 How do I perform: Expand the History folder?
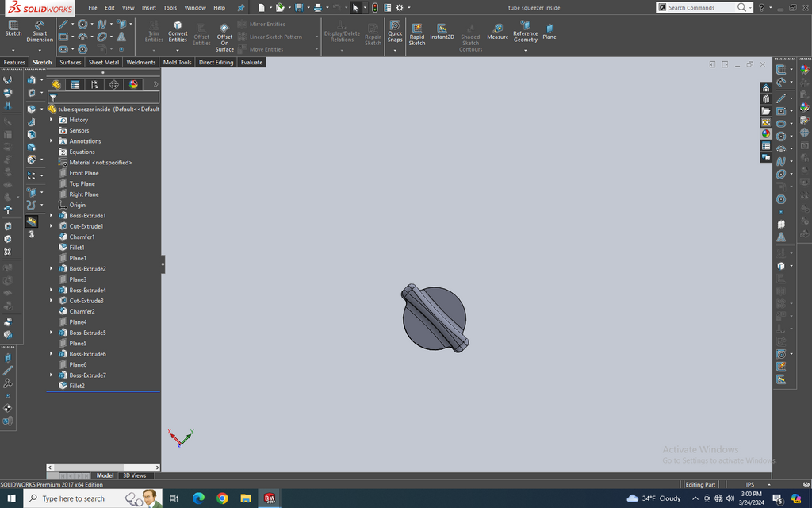click(x=52, y=120)
